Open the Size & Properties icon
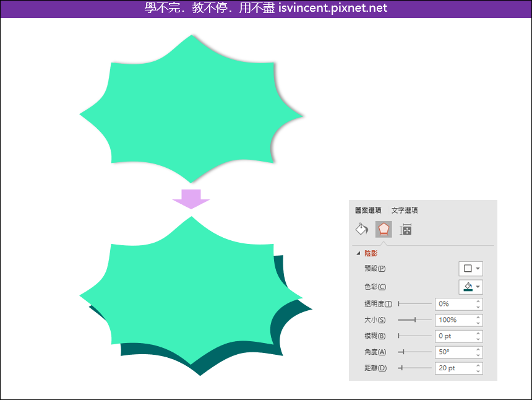This screenshot has height=400, width=532. coord(406,230)
